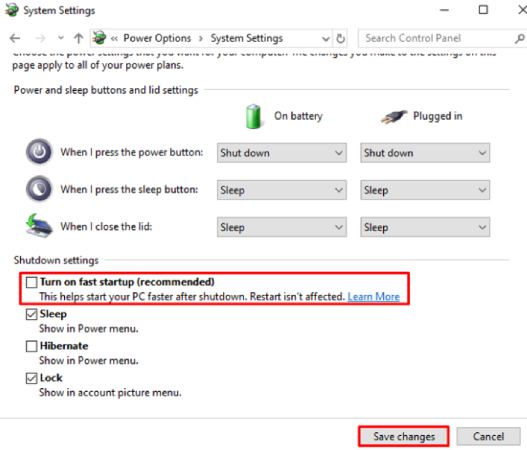Viewport: 527px width, 450px height.
Task: Open close the lid On battery dropdown
Action: [x=282, y=227]
